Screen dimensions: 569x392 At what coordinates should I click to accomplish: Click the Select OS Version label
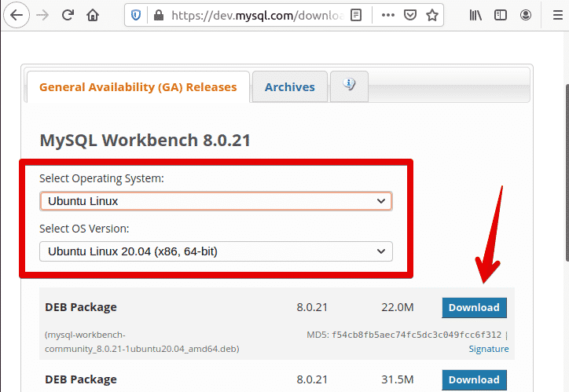coord(84,229)
